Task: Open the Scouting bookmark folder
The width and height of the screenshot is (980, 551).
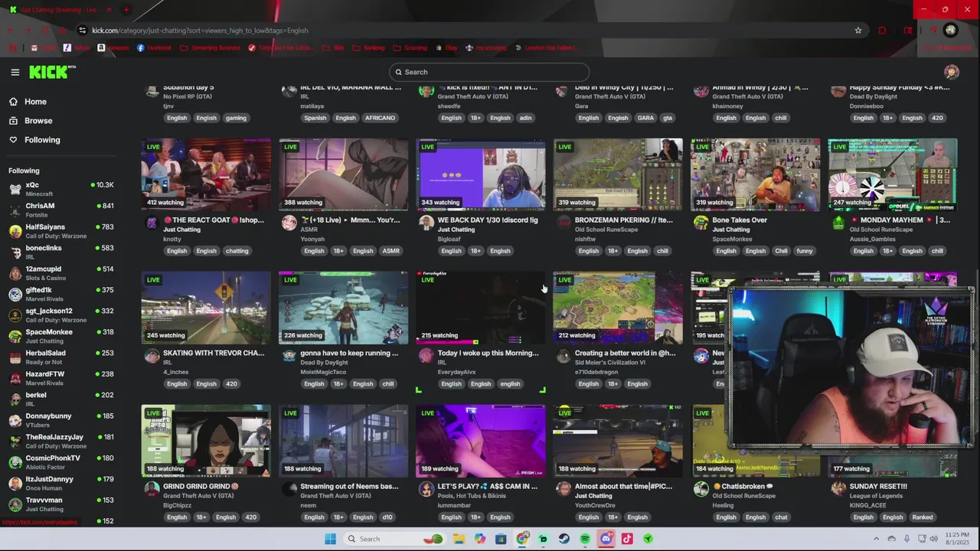Action: coord(410,47)
